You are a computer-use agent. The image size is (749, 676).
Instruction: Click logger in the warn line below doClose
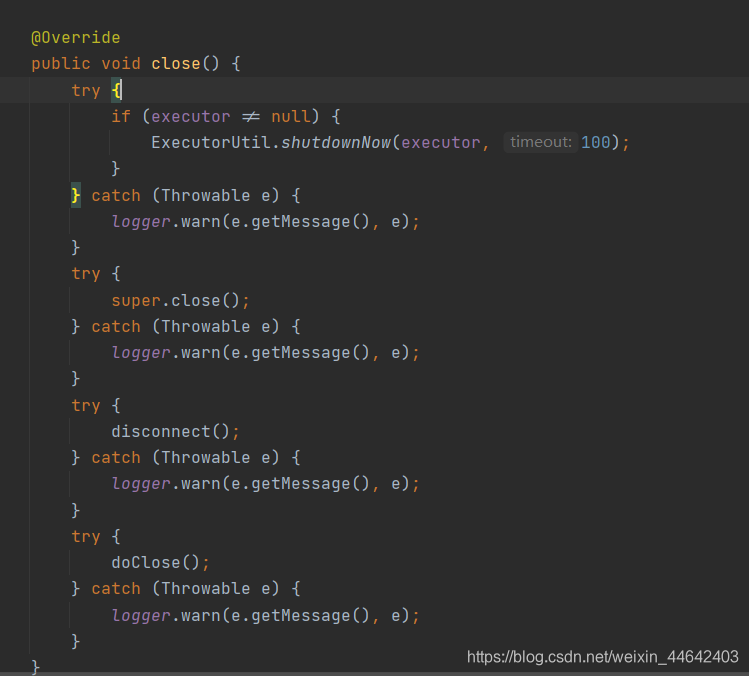pos(140,615)
